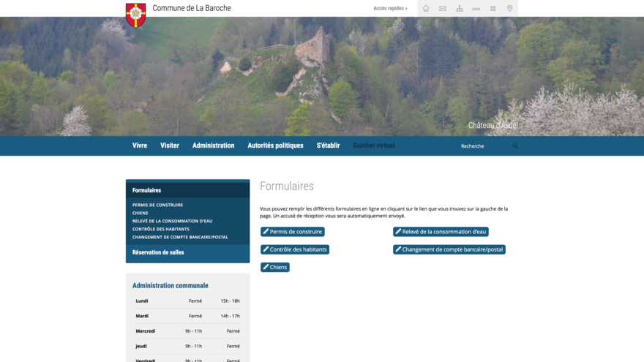Click the three-dots icon in top bar
Image resolution: width=644 pixels, height=362 pixels.
pos(476,9)
